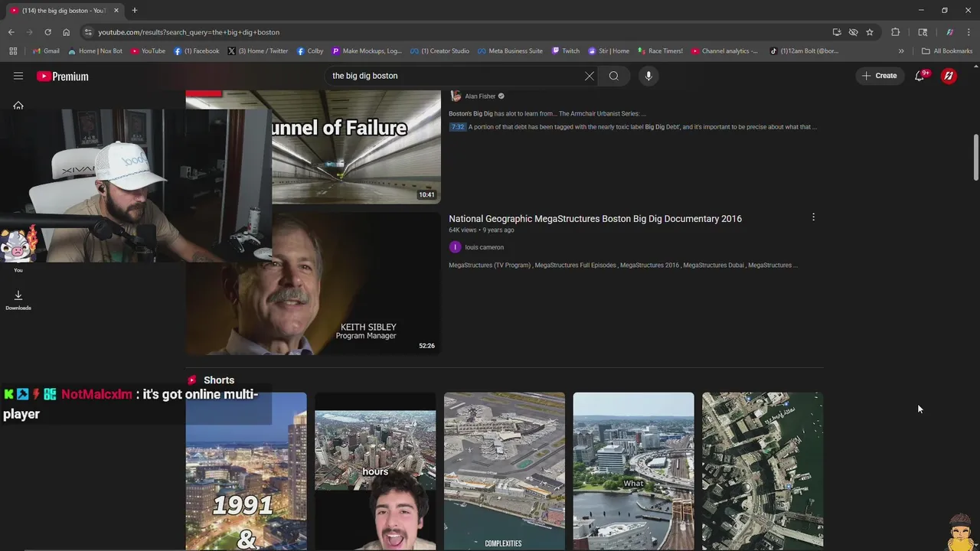Open a new browser tab
This screenshot has width=980, height=551.
point(134,10)
